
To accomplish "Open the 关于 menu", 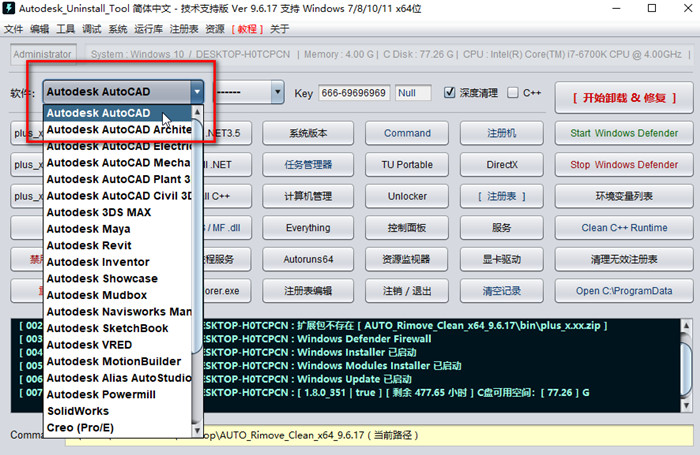I will pyautogui.click(x=279, y=29).
